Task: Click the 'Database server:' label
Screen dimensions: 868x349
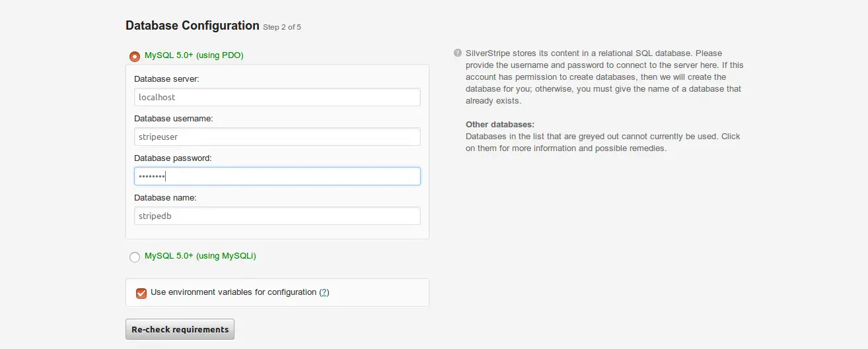Action: point(166,79)
